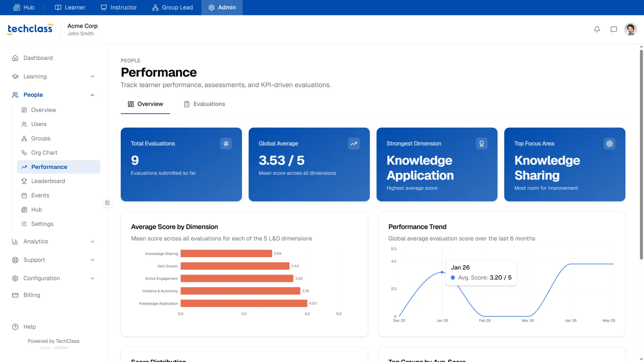Image resolution: width=644 pixels, height=362 pixels.
Task: Click the award icon on Strongest Dimension card
Action: [482, 144]
